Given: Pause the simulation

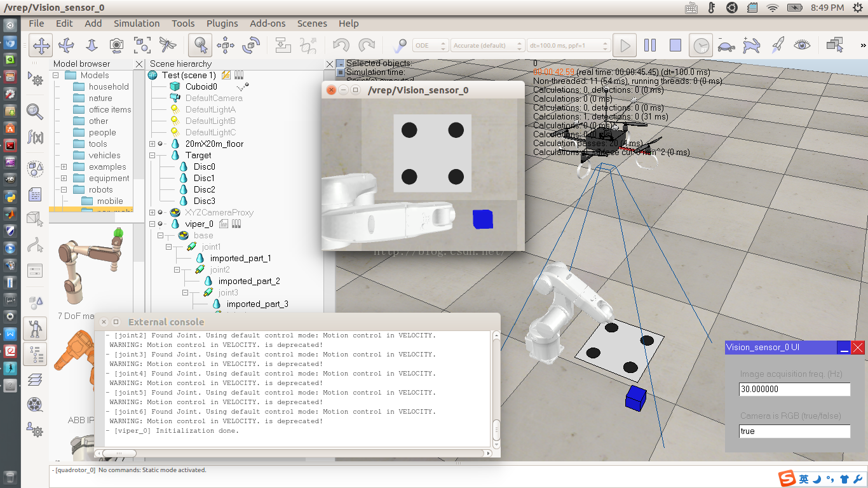Looking at the screenshot, I should pos(650,45).
